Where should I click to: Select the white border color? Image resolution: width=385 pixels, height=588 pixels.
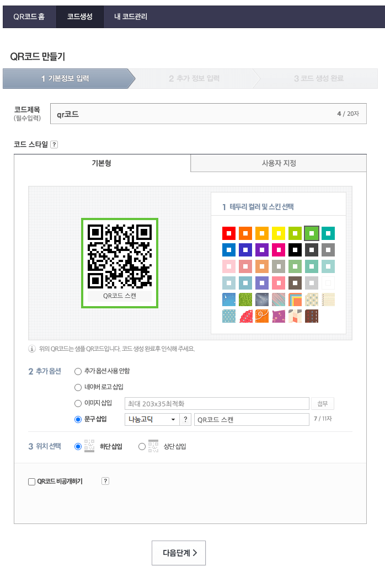click(328, 283)
